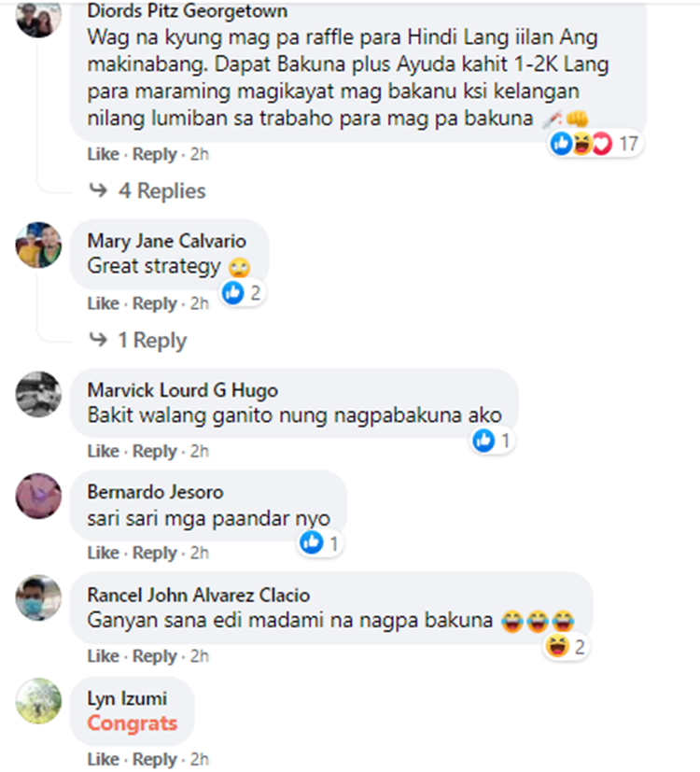700x772 pixels.
Task: Open Bernardo Jesoro's profile photo
Action: (38, 496)
